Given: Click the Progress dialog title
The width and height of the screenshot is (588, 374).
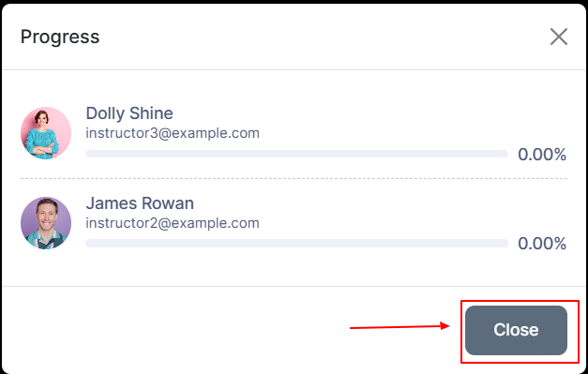Looking at the screenshot, I should [x=60, y=37].
